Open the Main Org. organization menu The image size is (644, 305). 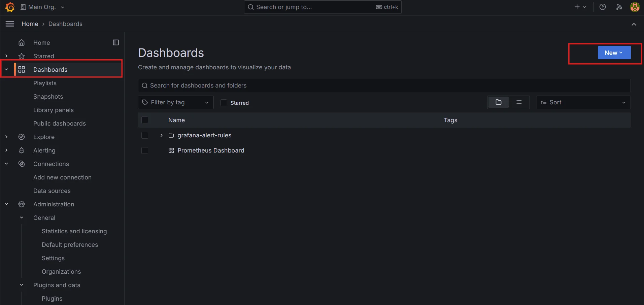(x=42, y=7)
